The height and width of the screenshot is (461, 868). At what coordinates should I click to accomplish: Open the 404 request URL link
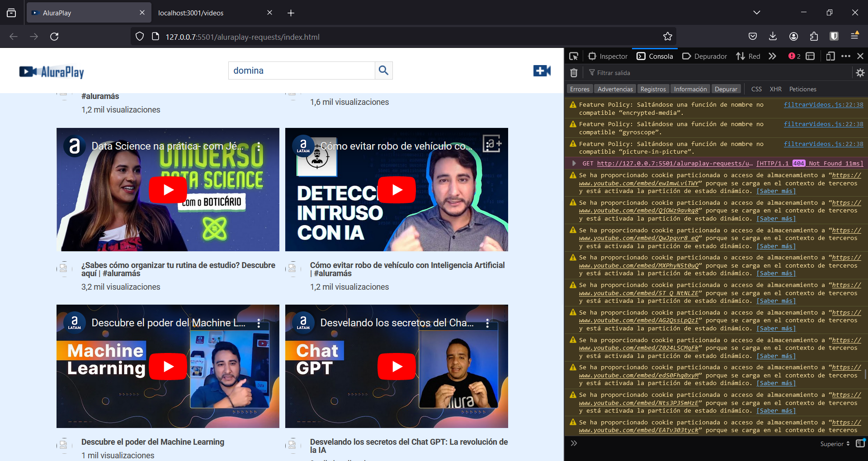click(675, 163)
